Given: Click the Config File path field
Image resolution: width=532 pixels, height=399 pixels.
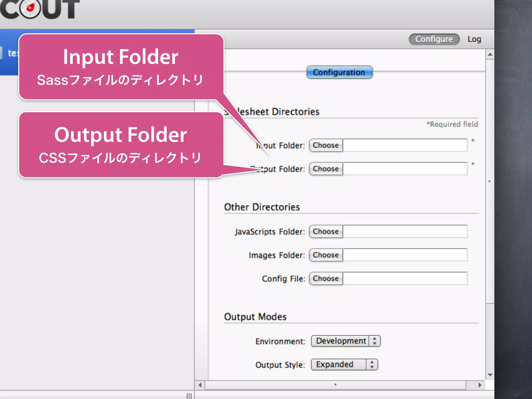Looking at the screenshot, I should 405,278.
